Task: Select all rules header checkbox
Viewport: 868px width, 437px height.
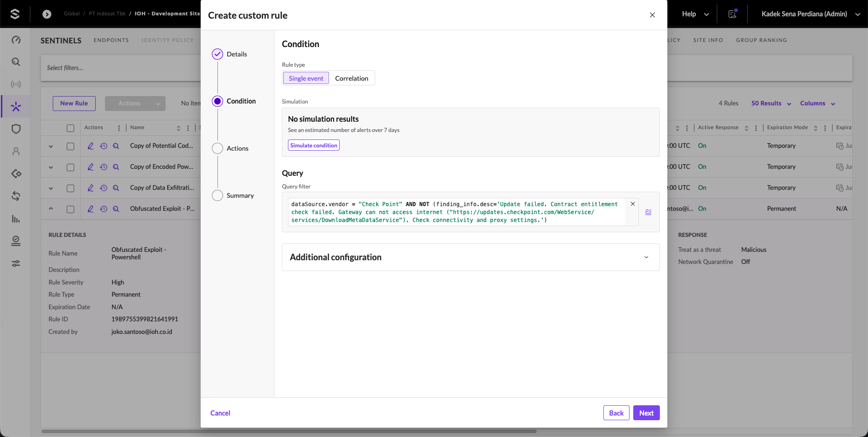Action: coord(70,128)
